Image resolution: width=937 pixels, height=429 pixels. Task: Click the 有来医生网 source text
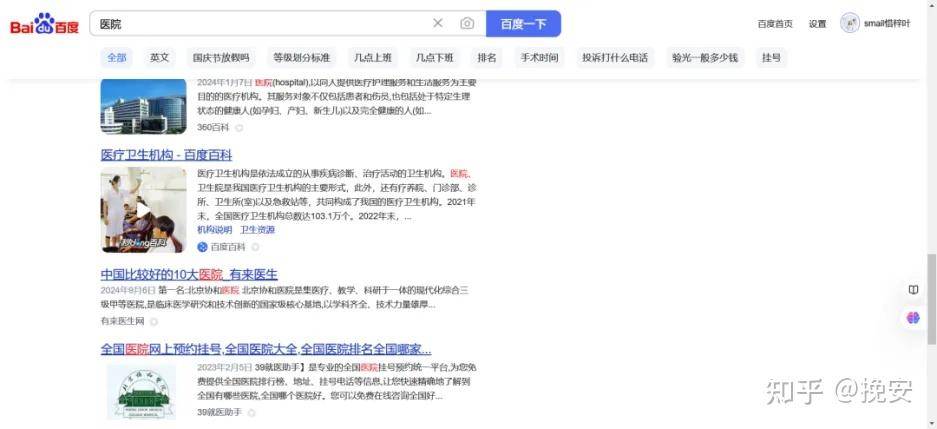(123, 321)
